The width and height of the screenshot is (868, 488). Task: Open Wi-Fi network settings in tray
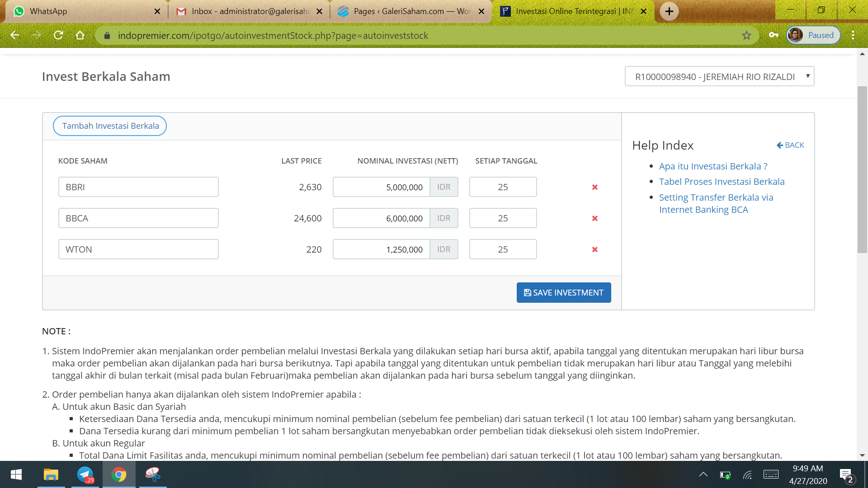point(748,474)
